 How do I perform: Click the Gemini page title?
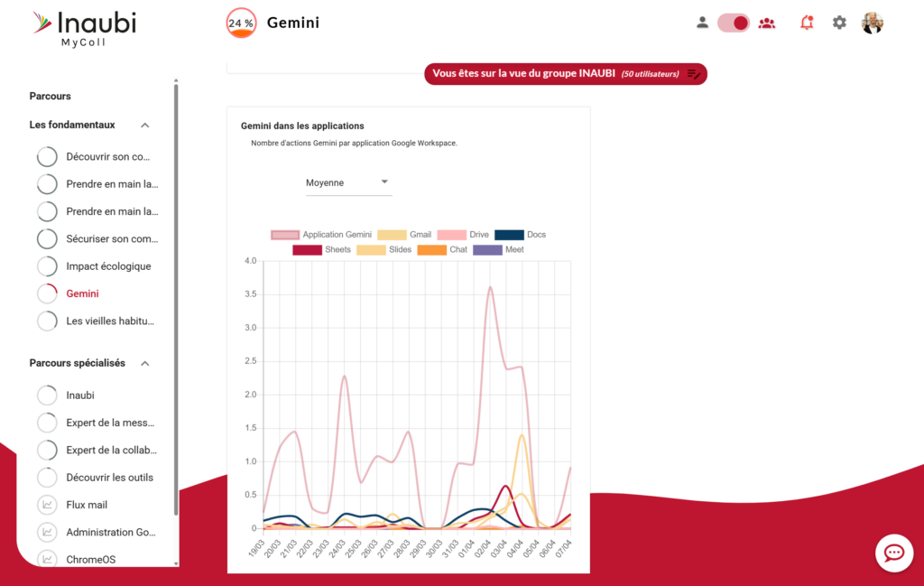(x=293, y=23)
